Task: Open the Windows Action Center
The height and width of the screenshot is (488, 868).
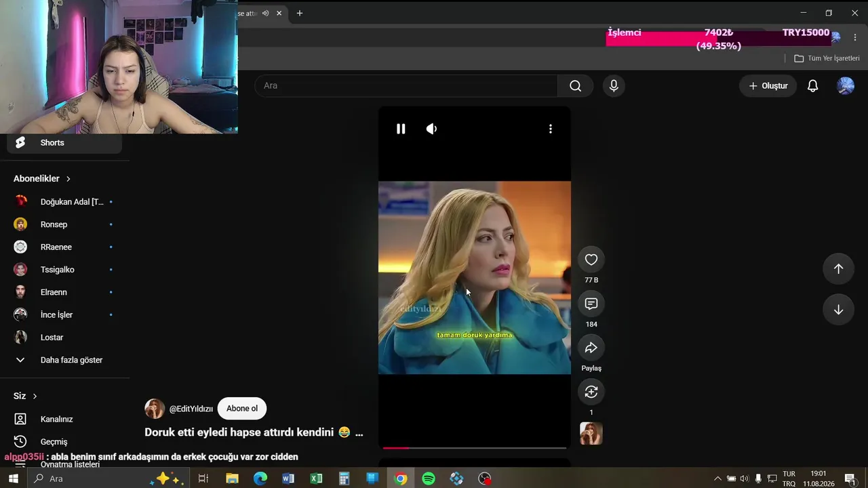Action: coord(850,479)
